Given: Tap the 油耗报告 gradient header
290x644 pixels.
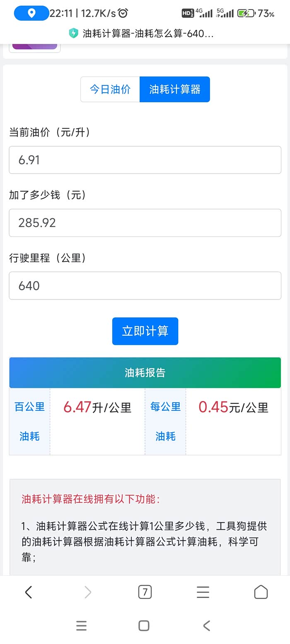Looking at the screenshot, I should click(x=145, y=373).
